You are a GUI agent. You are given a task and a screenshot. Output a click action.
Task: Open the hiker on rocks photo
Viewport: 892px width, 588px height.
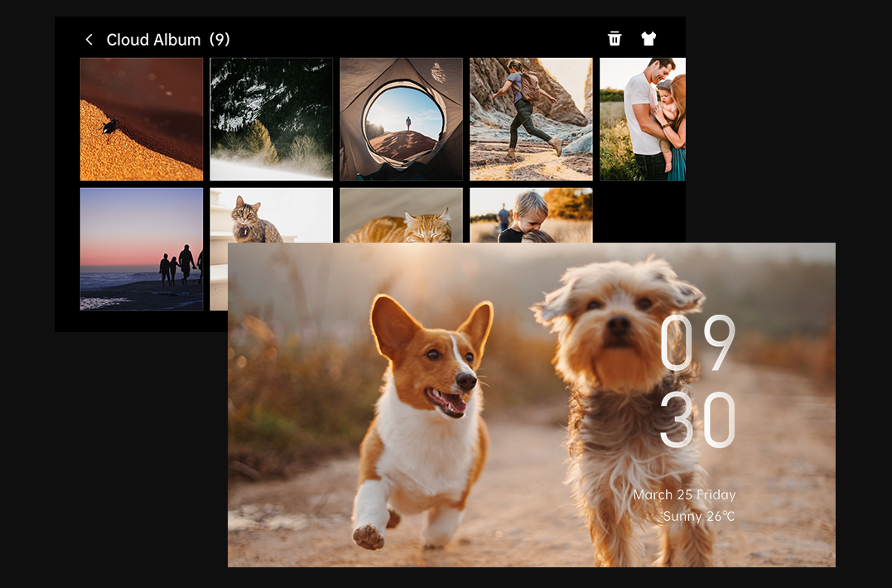(531, 119)
